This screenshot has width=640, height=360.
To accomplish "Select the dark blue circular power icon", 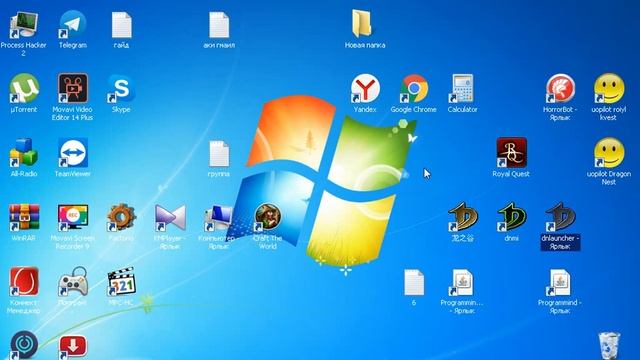I will (24, 345).
